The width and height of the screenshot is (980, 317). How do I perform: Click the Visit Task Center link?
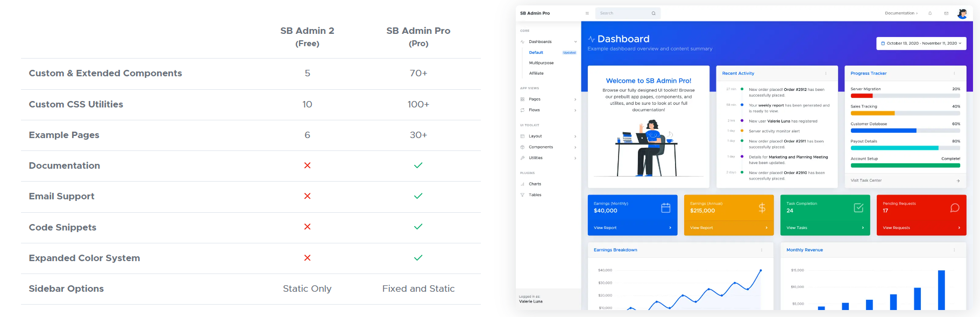pos(866,181)
